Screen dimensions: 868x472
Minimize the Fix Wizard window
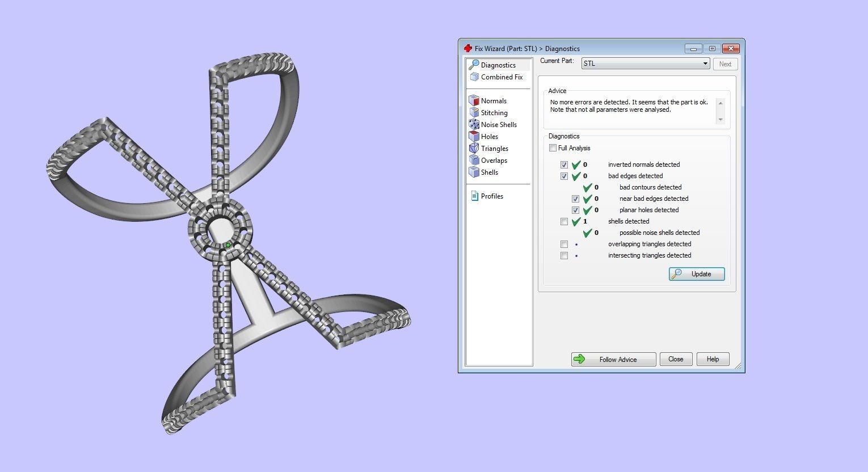(693, 48)
